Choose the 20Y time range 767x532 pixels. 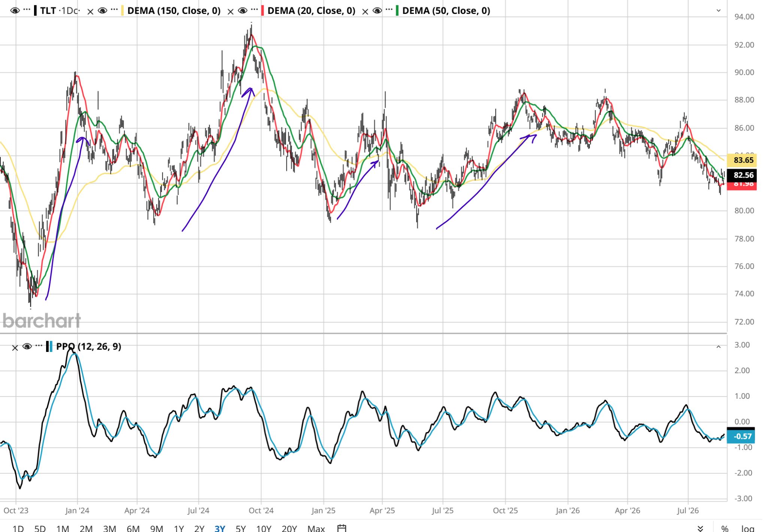coord(289,528)
